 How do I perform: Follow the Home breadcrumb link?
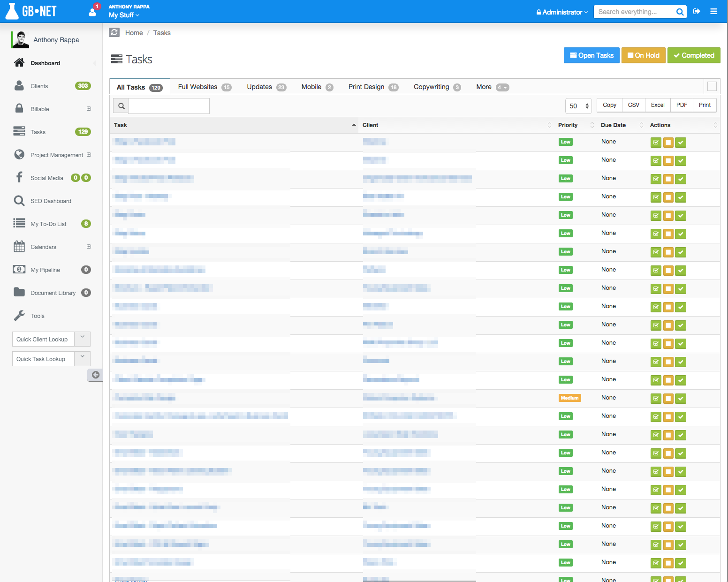(x=134, y=33)
